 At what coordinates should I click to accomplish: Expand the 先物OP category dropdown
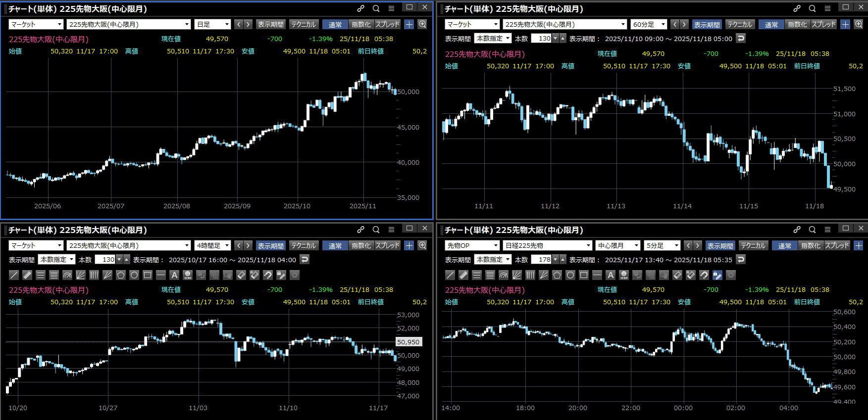tap(472, 245)
